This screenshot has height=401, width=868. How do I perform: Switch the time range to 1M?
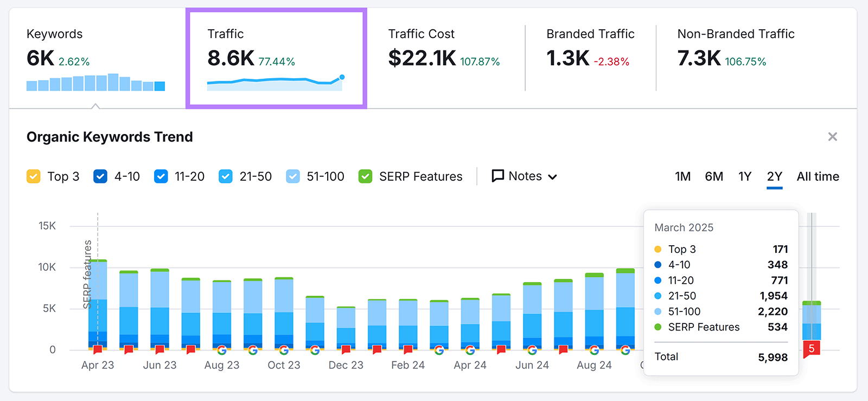pos(682,176)
